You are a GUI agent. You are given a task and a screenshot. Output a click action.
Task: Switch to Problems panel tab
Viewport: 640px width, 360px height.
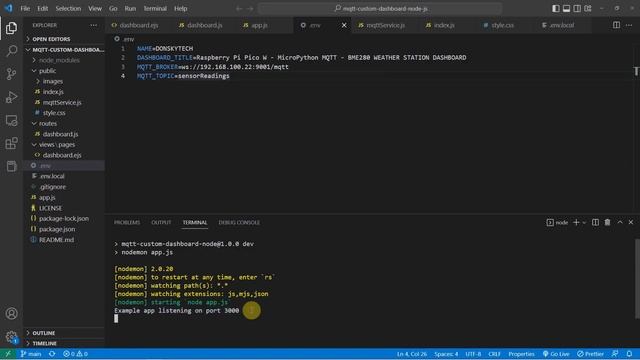[x=127, y=222]
